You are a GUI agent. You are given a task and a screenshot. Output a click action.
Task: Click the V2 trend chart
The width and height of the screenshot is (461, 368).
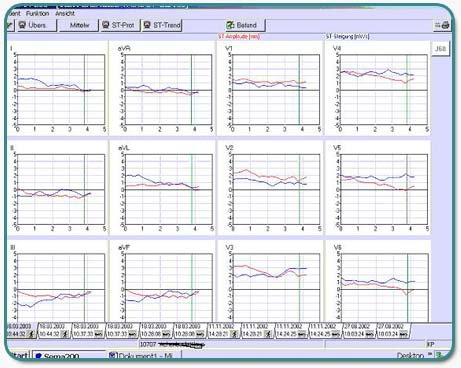[276, 189]
